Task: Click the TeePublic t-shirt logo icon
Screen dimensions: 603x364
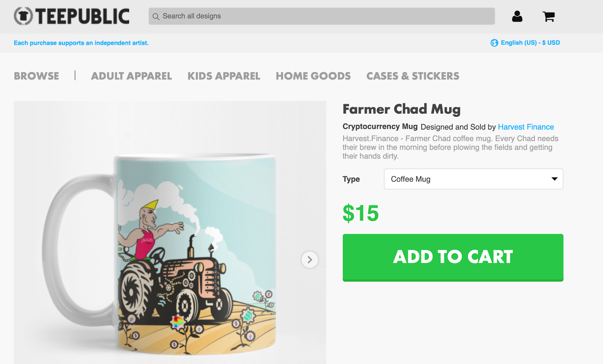Action: [x=23, y=16]
